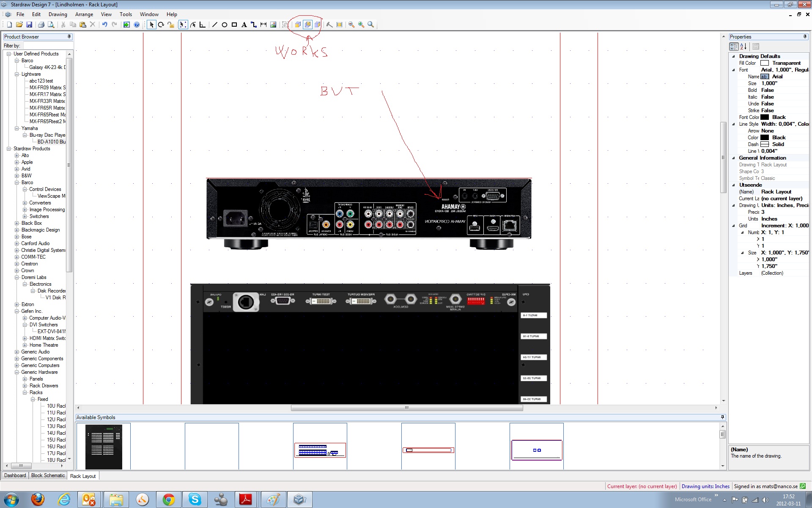Screen dimensions: 812x508
Task: Toggle alphabetical sorting in Properties panel
Action: point(743,47)
